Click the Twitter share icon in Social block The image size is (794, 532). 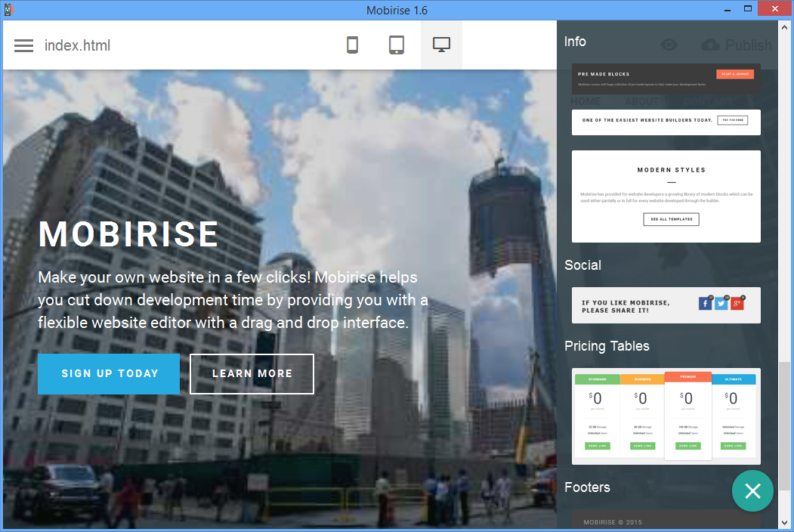pos(721,303)
